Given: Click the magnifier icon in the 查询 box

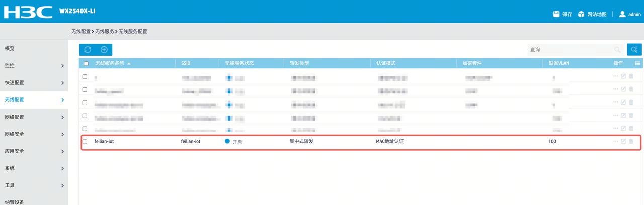Looking at the screenshot, I should 617,50.
